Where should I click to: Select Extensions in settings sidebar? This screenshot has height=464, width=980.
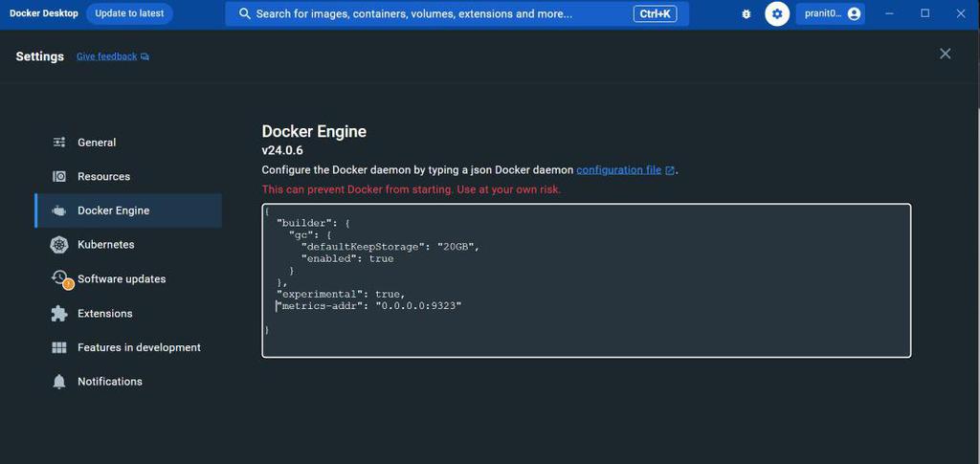pos(128,314)
